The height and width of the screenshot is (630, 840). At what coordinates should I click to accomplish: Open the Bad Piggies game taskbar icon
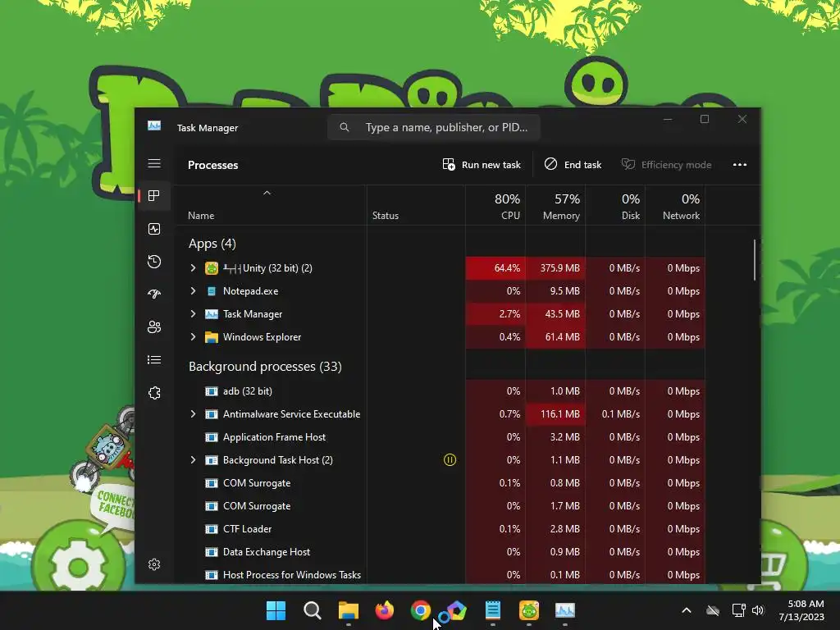pyautogui.click(x=529, y=610)
